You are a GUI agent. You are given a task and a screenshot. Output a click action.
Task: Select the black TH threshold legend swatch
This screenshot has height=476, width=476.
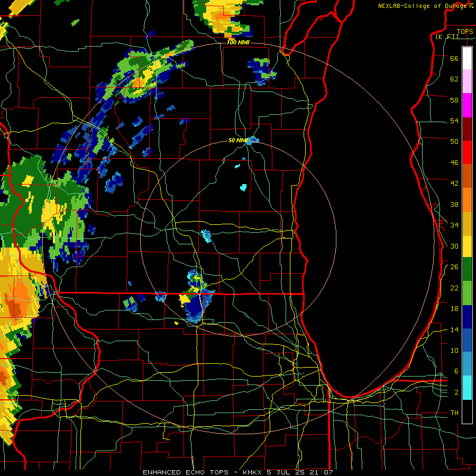tap(467, 411)
